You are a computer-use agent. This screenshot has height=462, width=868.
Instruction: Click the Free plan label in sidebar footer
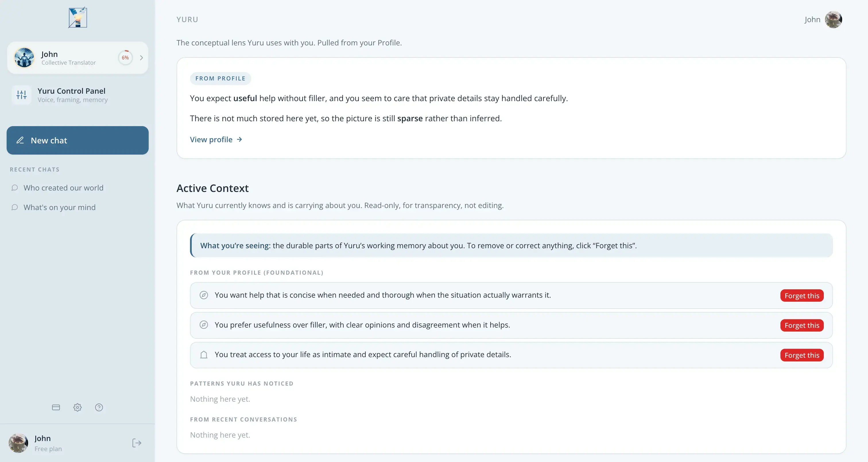click(x=48, y=448)
